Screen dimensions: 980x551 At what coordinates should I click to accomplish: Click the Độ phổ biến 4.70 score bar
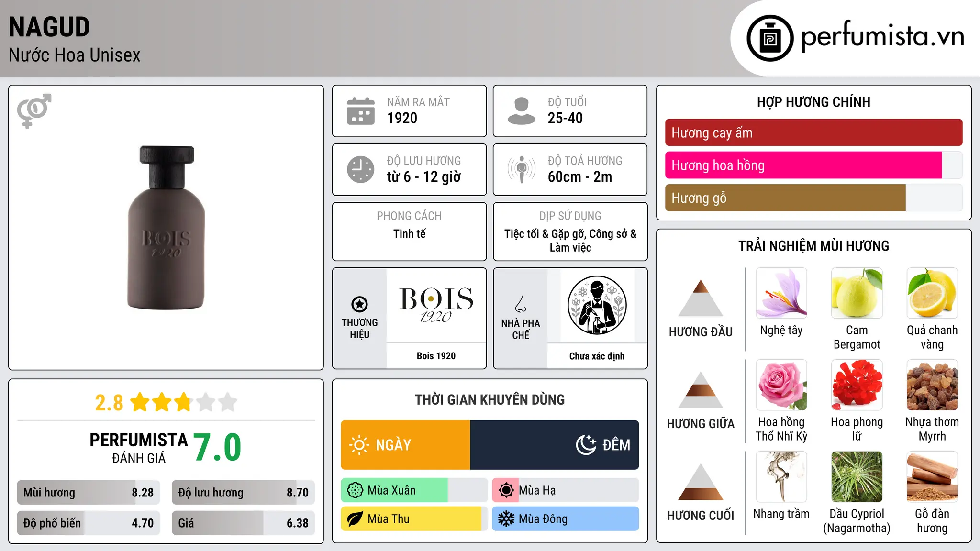[x=89, y=523]
